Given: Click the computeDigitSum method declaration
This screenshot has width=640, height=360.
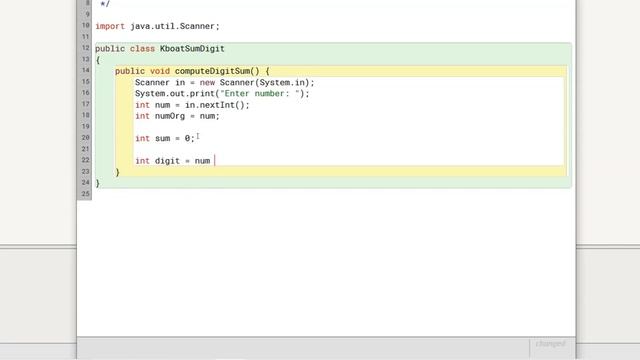Looking at the screenshot, I should [x=192, y=71].
